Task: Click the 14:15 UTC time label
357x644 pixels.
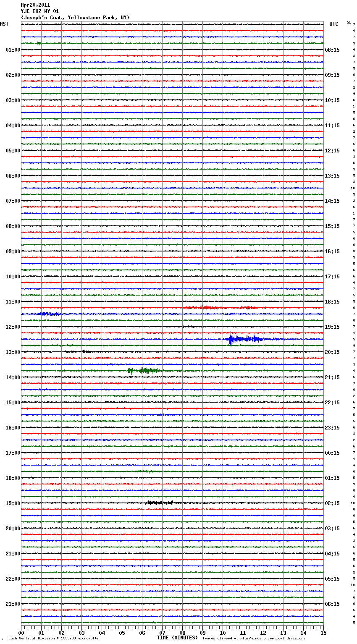Action: tap(332, 201)
